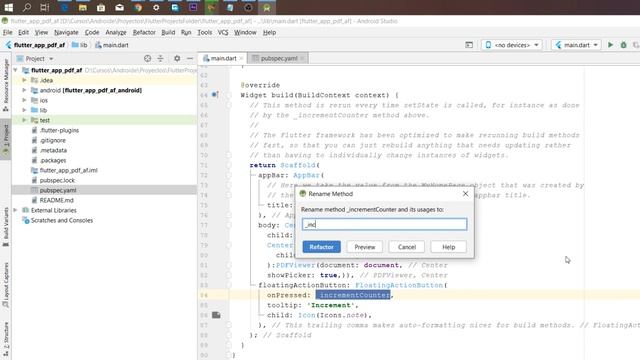Screen dimensions: 640x360
Task: Open the Resource Manager side panel
Action: (6, 86)
